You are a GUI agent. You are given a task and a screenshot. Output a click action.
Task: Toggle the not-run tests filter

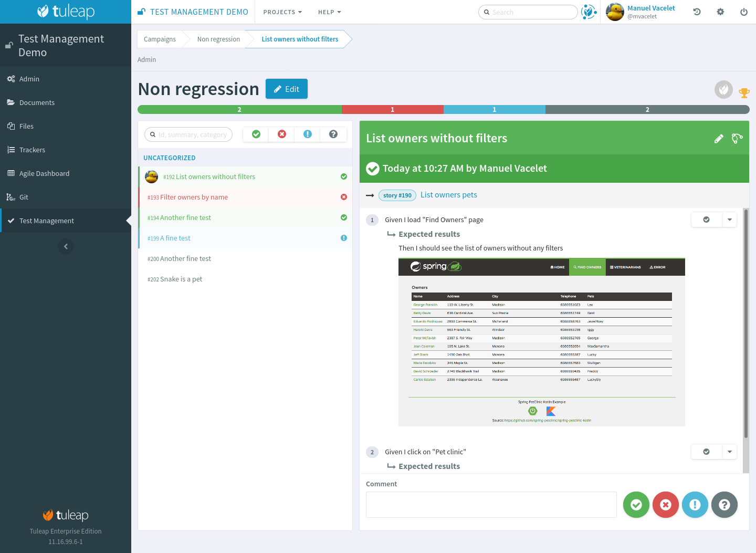click(x=333, y=134)
